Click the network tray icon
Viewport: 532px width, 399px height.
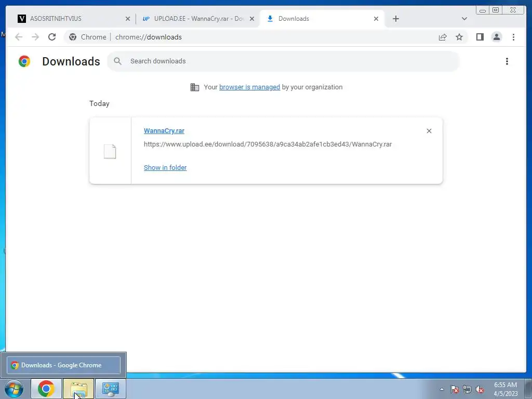[x=467, y=389]
